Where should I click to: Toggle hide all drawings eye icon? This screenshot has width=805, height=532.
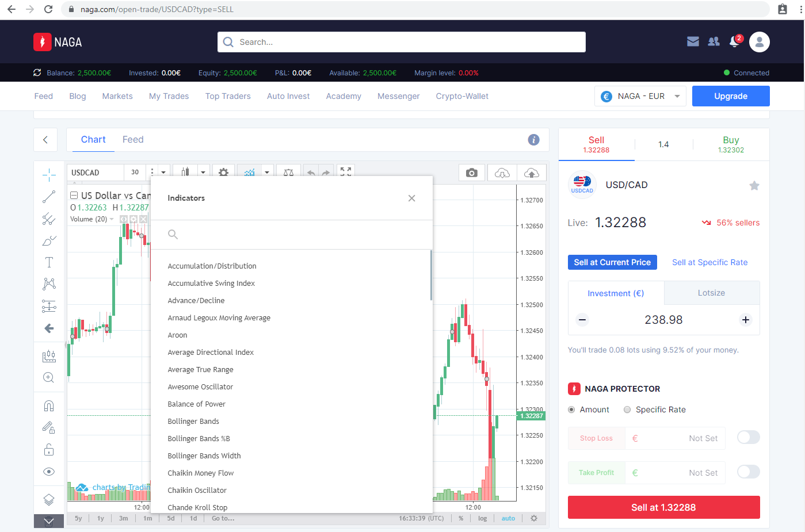point(49,472)
